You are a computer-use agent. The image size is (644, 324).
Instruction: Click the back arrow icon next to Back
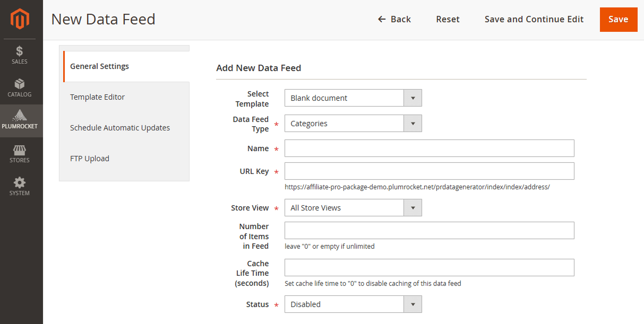click(x=381, y=19)
